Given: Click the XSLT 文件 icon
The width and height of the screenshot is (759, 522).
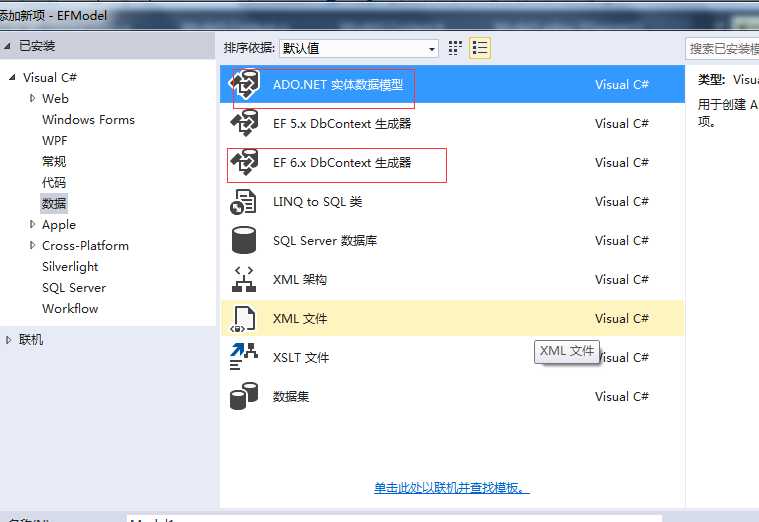Looking at the screenshot, I should click(243, 357).
